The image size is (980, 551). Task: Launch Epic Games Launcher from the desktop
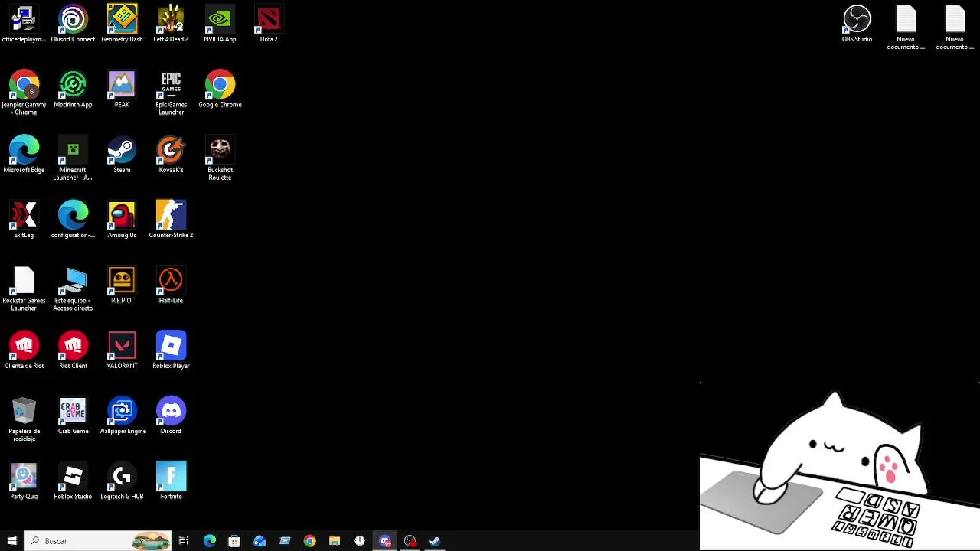(x=171, y=93)
